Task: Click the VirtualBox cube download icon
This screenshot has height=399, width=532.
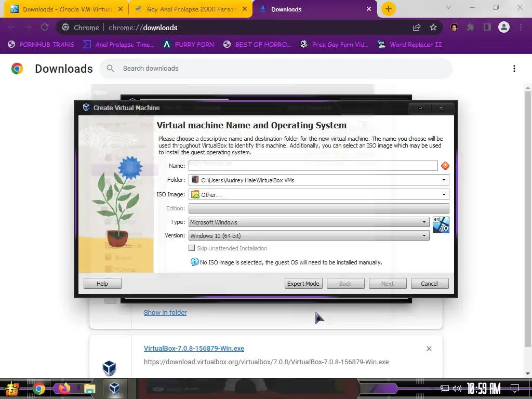Action: [x=109, y=368]
